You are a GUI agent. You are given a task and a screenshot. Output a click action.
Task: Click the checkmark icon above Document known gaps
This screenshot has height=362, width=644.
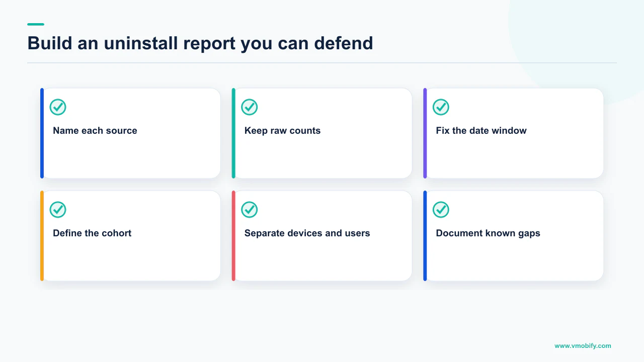point(441,210)
